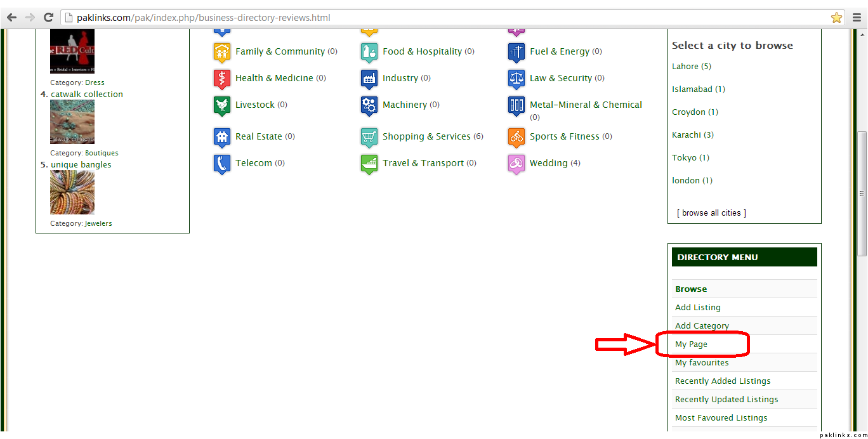Image resolution: width=868 pixels, height=439 pixels.
Task: Click the Shopping & Services cart icon
Action: tap(369, 137)
